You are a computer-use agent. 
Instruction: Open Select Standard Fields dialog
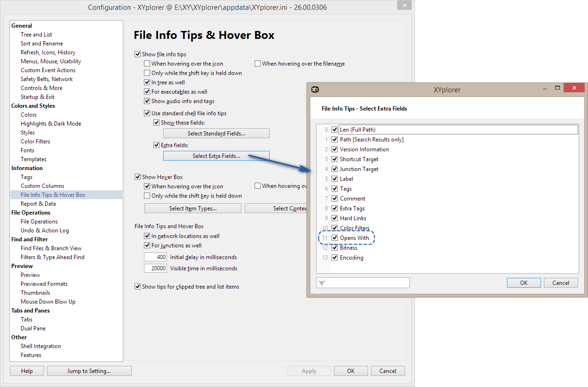(x=216, y=134)
